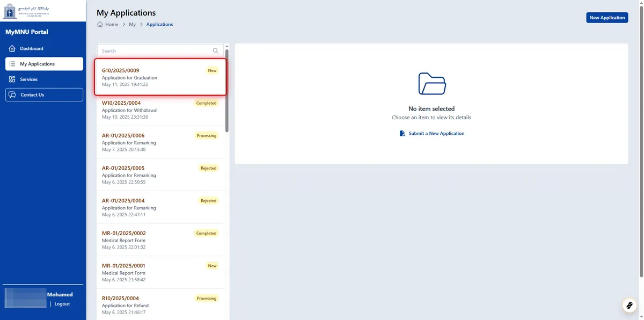Click the user name Mohamed
644x320 pixels.
coord(60,294)
